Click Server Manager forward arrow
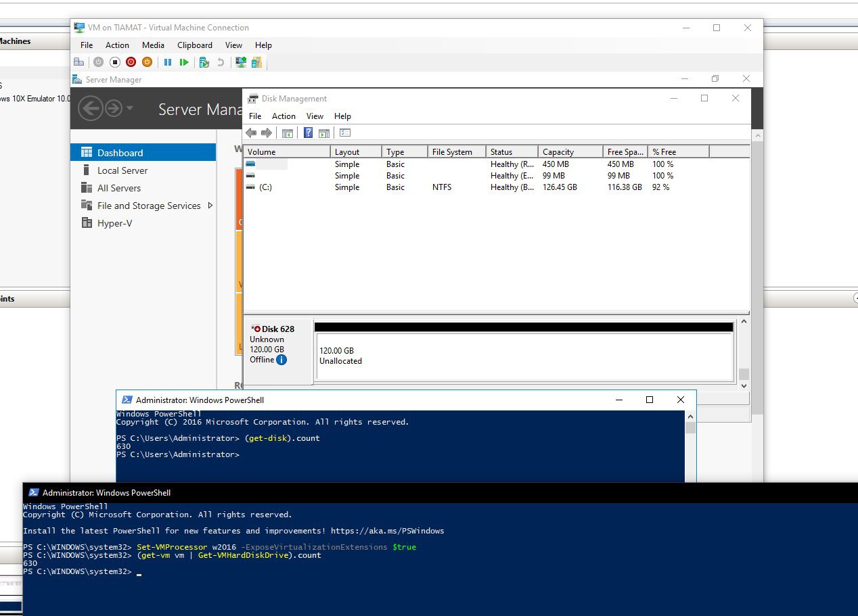858x616 pixels. (x=113, y=108)
